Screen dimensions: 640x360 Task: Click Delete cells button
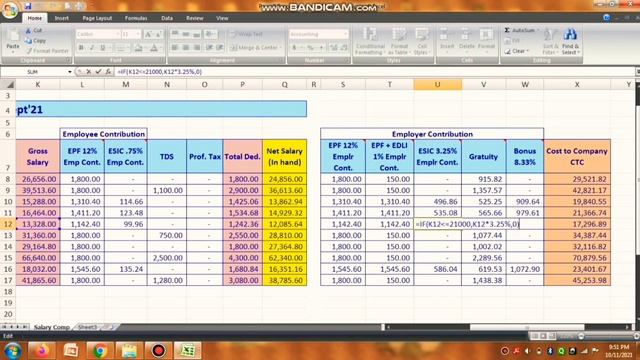click(x=467, y=40)
